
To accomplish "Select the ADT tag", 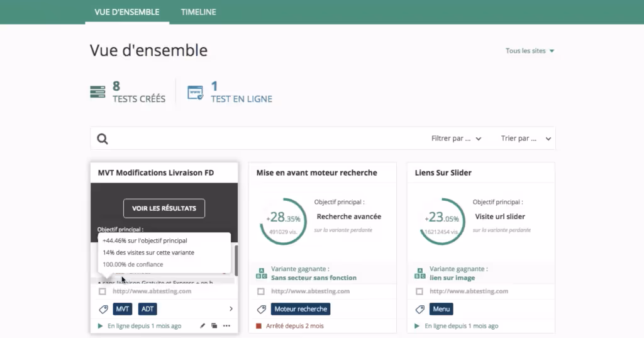I will coord(147,309).
